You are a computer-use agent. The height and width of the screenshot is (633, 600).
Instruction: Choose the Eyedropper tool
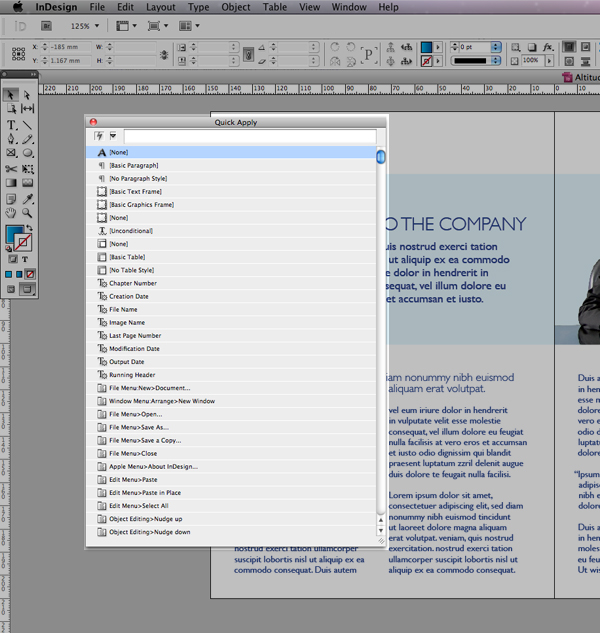[x=27, y=199]
